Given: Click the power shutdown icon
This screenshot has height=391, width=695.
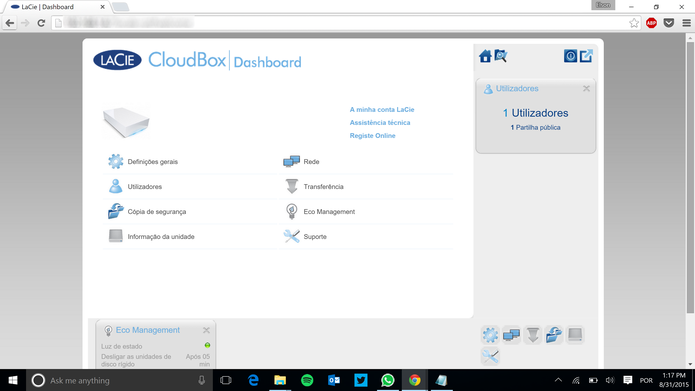Looking at the screenshot, I should coord(570,56).
